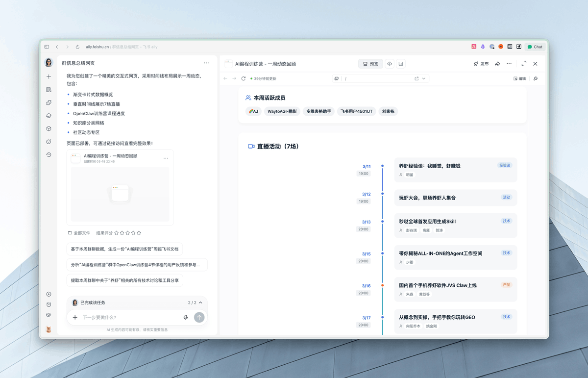Switch to code view with the </> toggle
This screenshot has width=588, height=378.
pos(389,63)
